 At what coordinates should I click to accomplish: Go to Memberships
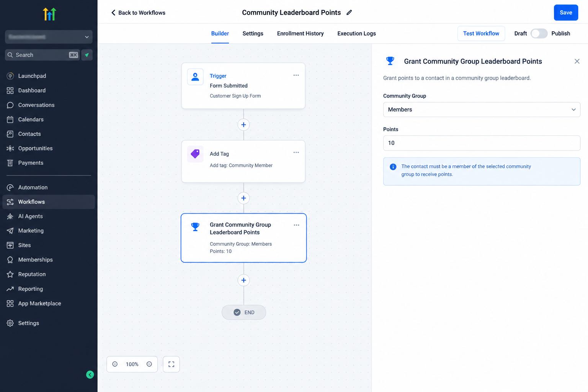(49, 260)
